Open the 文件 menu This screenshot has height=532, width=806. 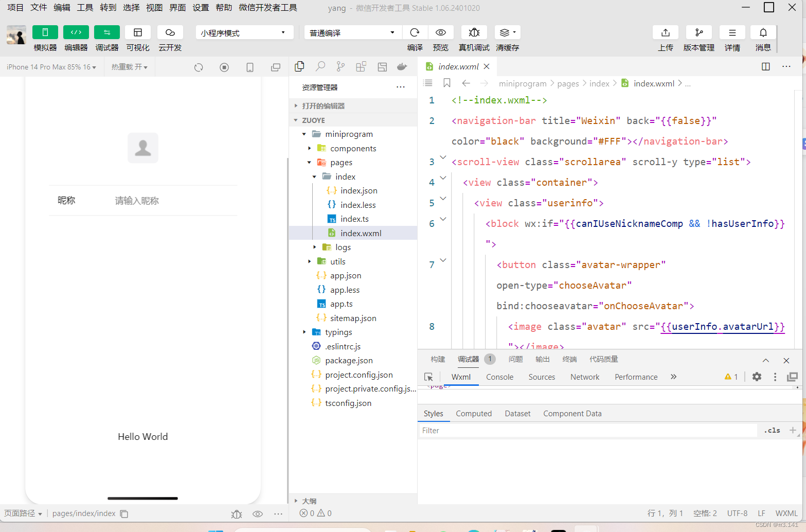(39, 7)
